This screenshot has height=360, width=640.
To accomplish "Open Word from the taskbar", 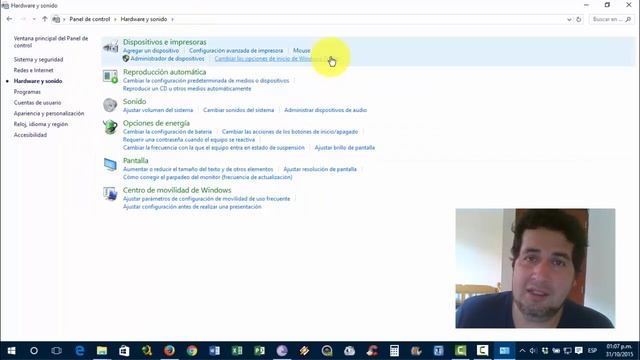I will [214, 351].
